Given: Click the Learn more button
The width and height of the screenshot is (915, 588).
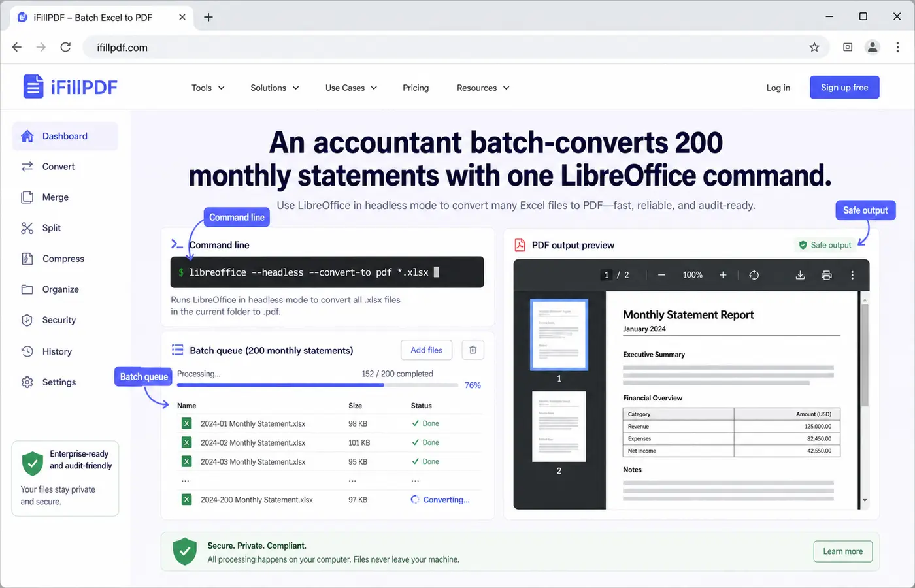Looking at the screenshot, I should point(842,551).
